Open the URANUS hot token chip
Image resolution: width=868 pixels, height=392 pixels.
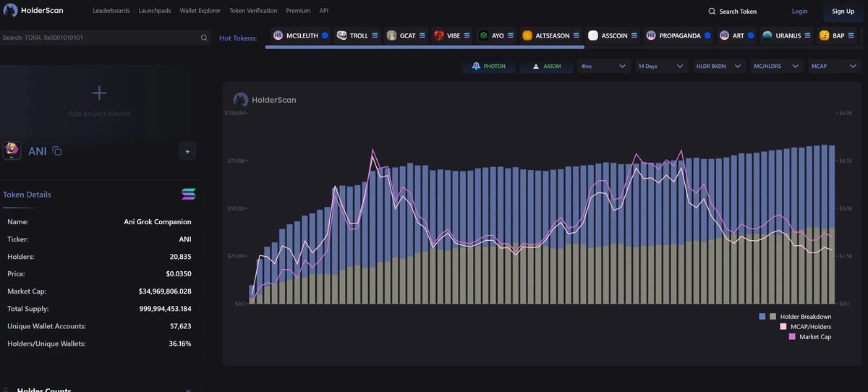coord(787,35)
